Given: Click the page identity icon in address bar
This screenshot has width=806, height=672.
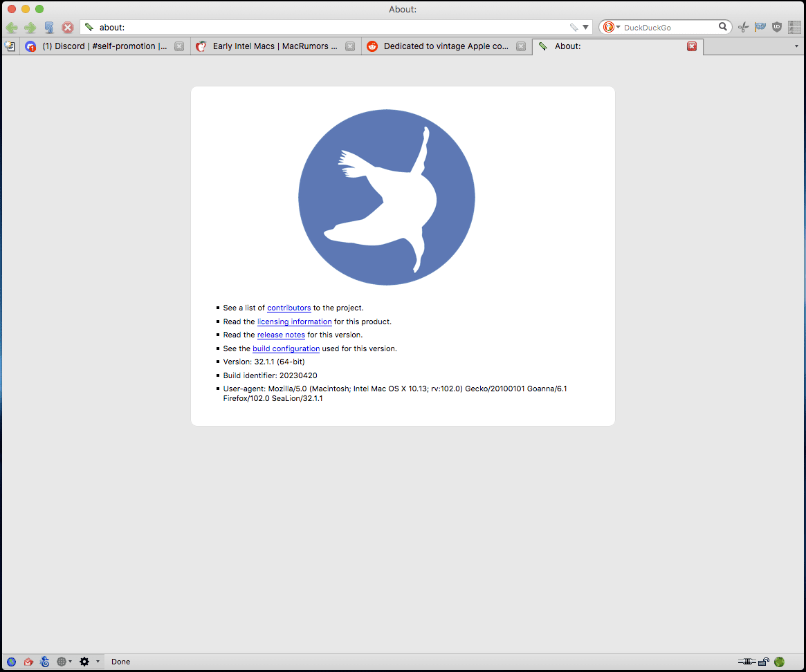Looking at the screenshot, I should pos(89,27).
